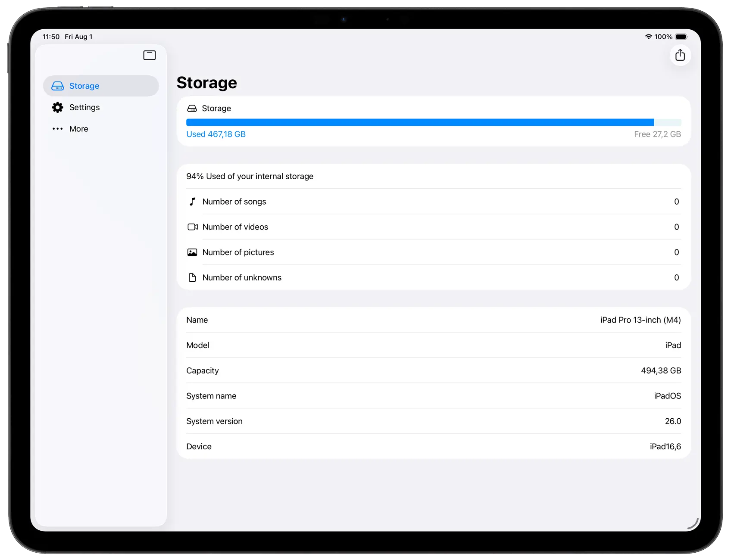Click the drive icon in Storage card
Image resolution: width=731 pixels, height=560 pixels.
click(x=192, y=109)
